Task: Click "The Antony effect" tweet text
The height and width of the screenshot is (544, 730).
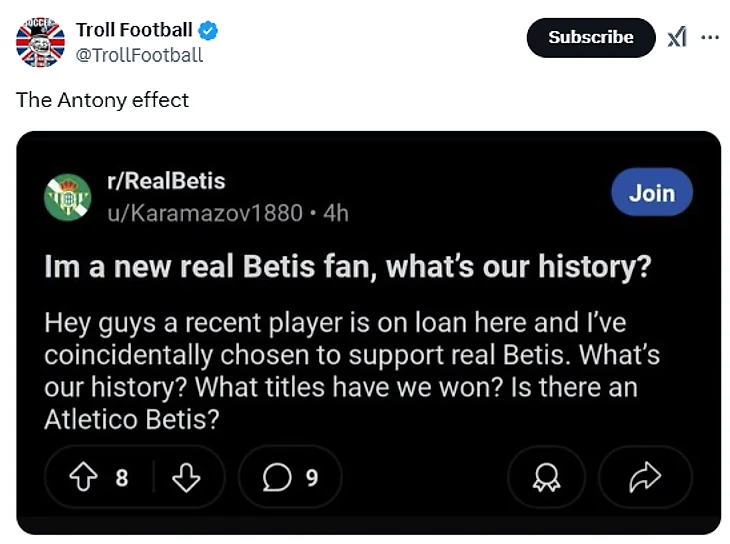Action: point(102,100)
